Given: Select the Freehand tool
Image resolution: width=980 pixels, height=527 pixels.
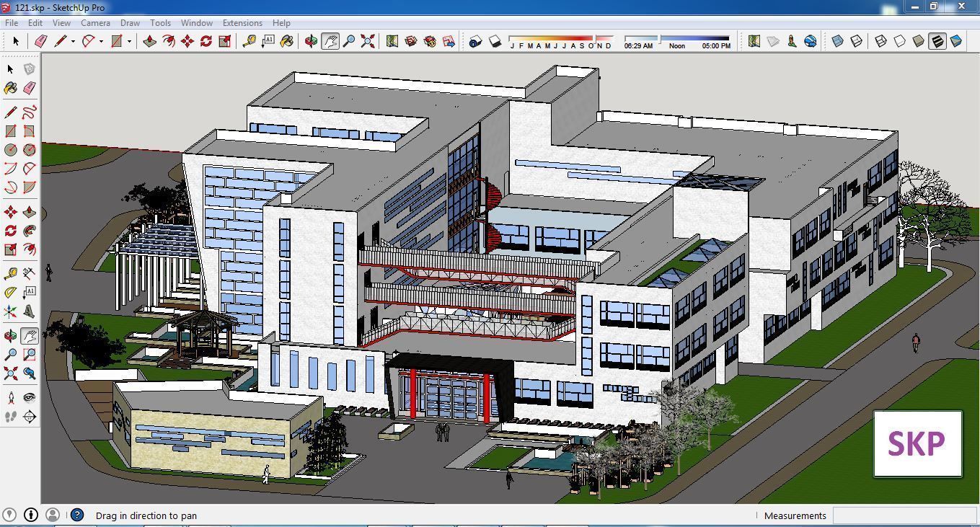Looking at the screenshot, I should (x=29, y=112).
